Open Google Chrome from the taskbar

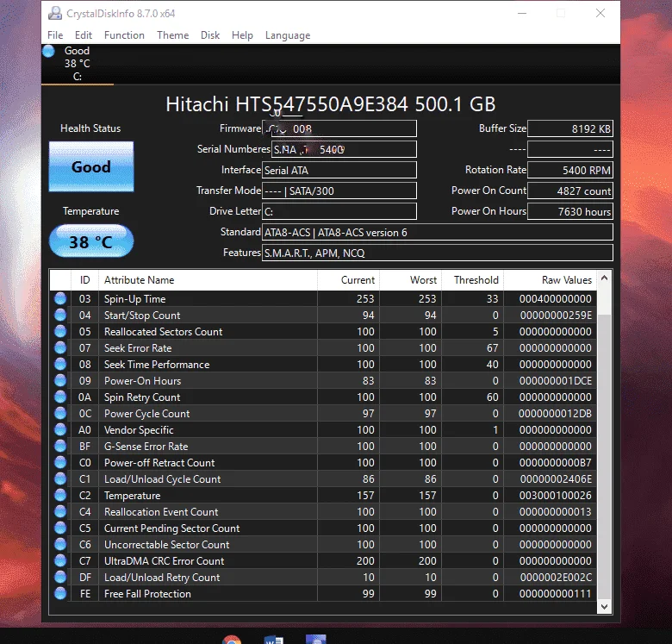click(x=232, y=640)
